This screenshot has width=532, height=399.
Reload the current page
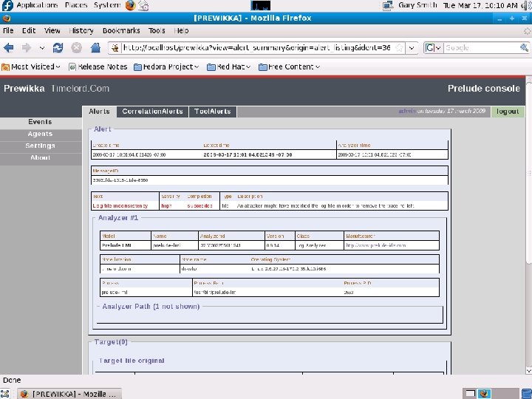coord(58,48)
